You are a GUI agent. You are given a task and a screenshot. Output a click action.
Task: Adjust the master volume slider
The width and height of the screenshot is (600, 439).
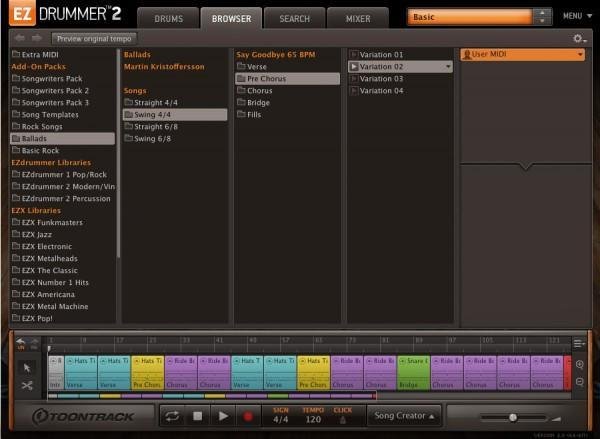point(513,417)
